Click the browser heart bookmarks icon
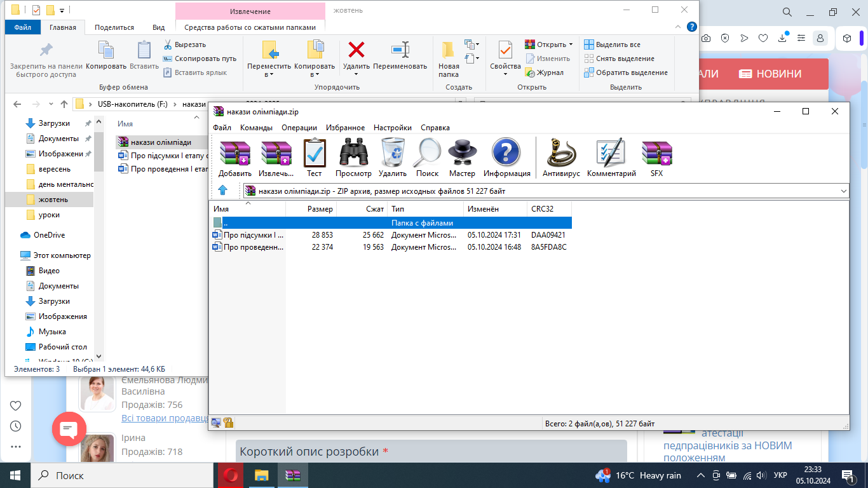 click(763, 38)
